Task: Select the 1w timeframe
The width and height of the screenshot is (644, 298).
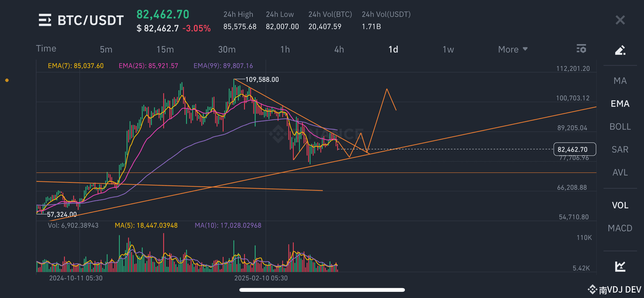Action: [x=448, y=49]
